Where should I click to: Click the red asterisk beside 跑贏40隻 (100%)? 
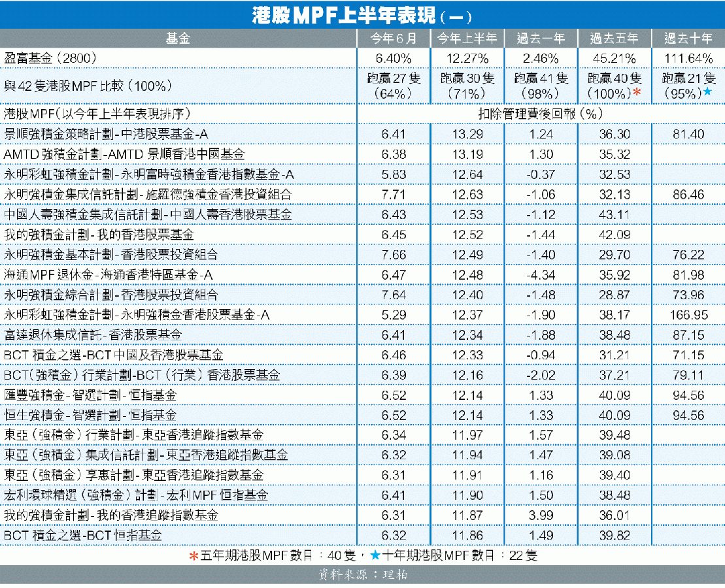click(x=637, y=93)
